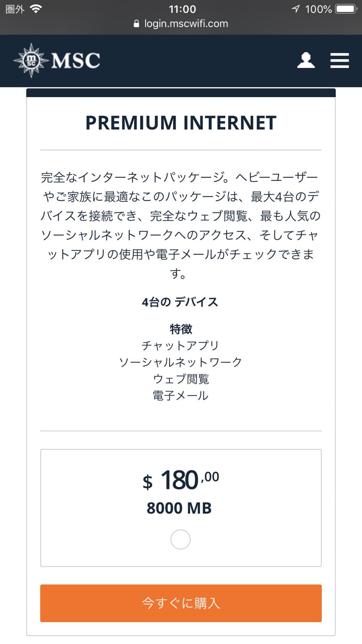Open the user account profile icon
362x644 pixels.
[306, 60]
